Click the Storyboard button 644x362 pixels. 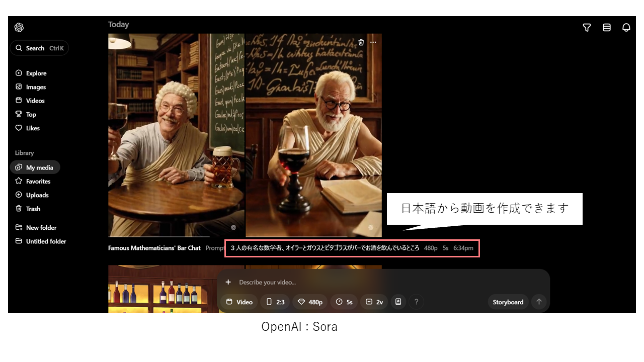tap(508, 302)
